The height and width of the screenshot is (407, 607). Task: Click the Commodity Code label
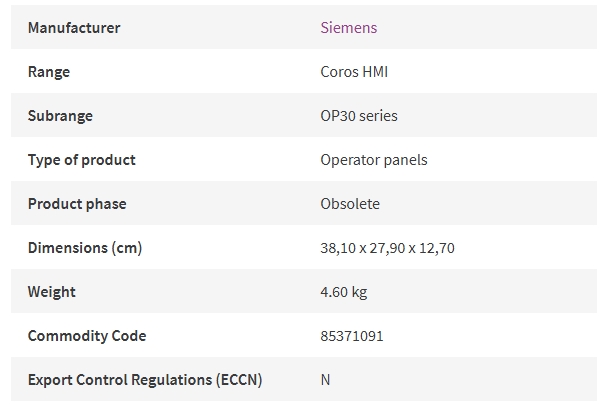click(x=87, y=336)
